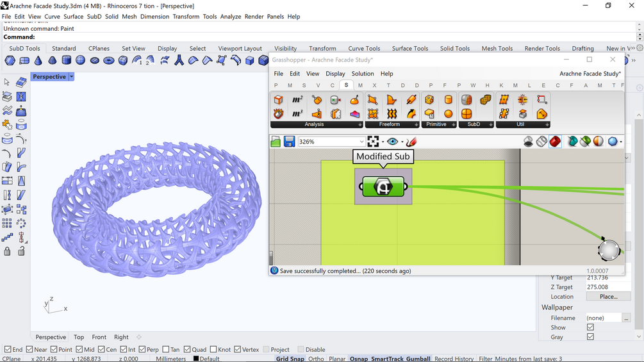Click into the Rhino Command input line
The image size is (644, 362).
tap(320, 37)
